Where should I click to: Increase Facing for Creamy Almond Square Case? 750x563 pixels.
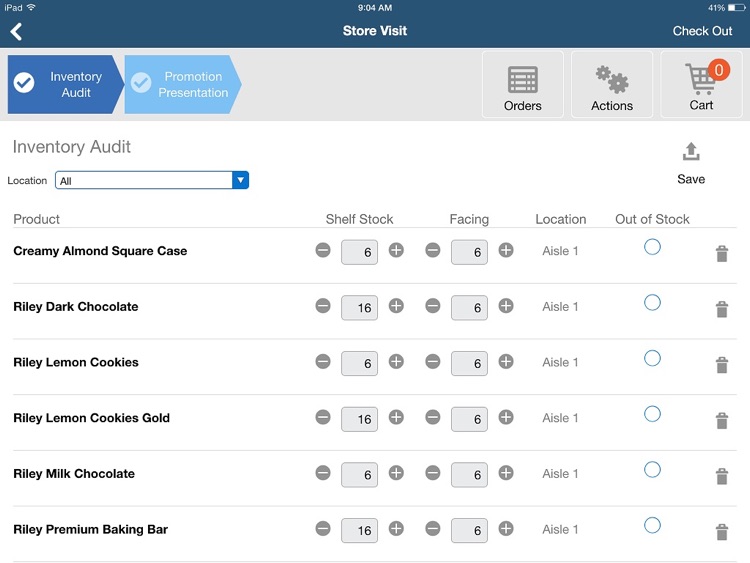pyautogui.click(x=506, y=250)
